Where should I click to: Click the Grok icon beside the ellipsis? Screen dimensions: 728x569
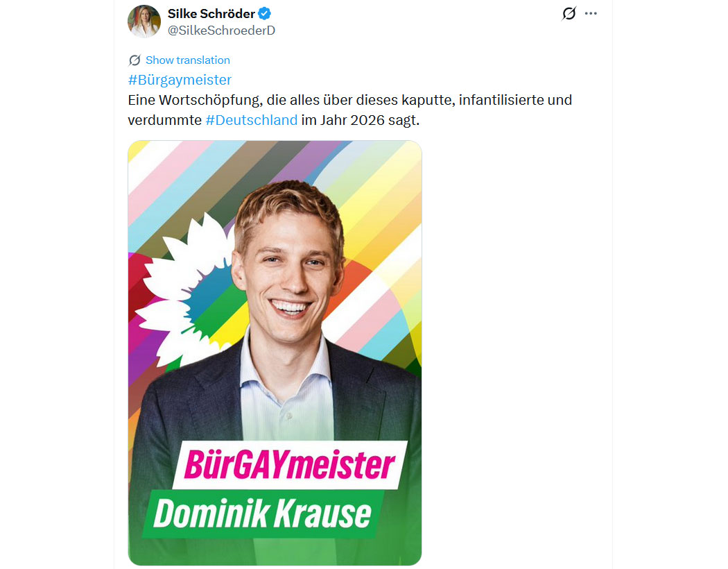click(569, 14)
